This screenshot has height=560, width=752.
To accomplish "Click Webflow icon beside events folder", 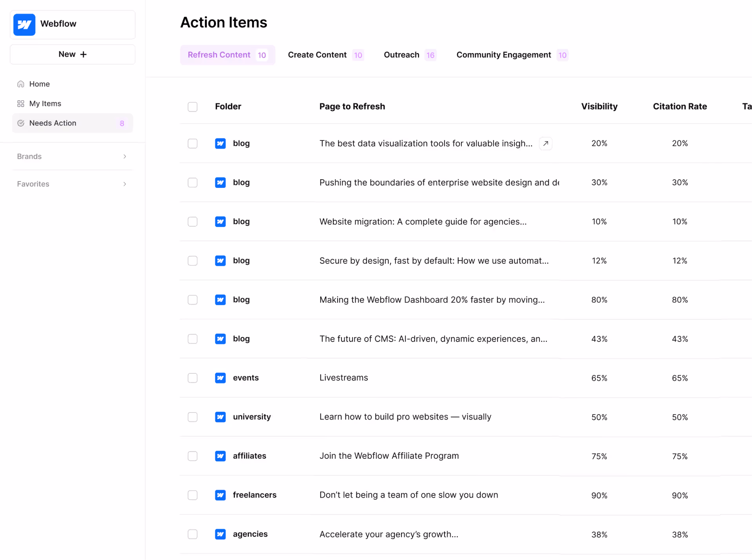I will (220, 378).
